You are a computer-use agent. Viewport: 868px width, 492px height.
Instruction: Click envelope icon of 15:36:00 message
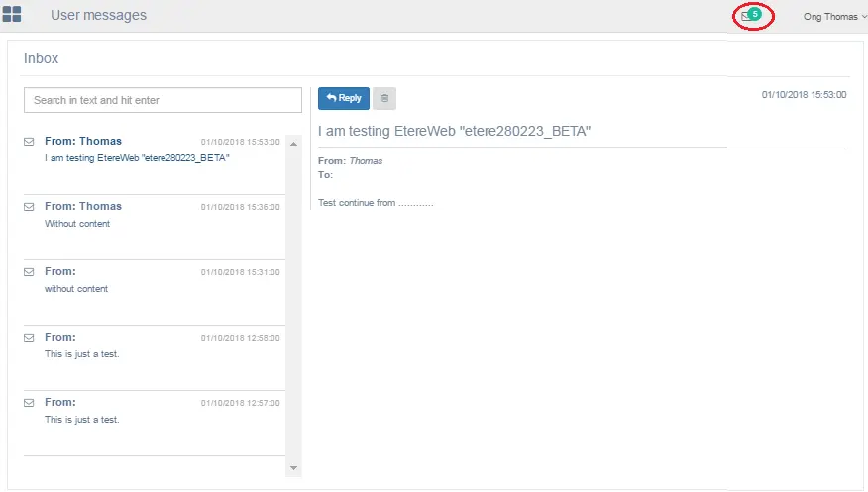29,207
